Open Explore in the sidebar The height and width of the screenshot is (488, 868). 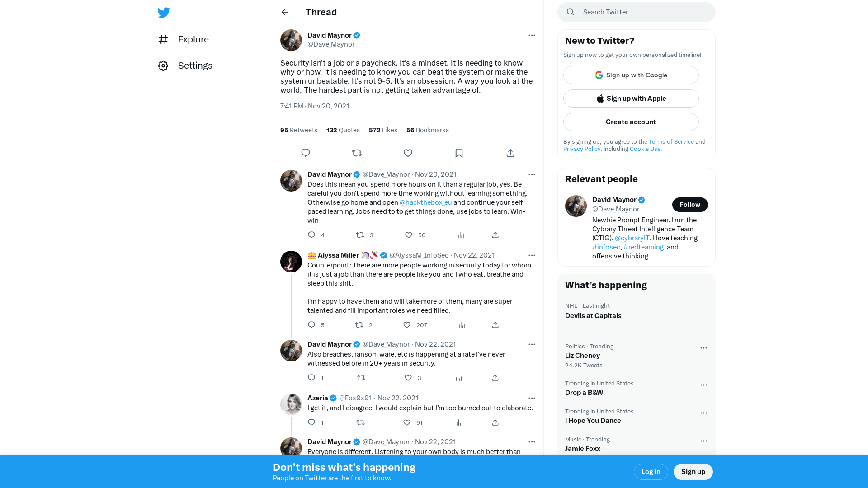(183, 39)
